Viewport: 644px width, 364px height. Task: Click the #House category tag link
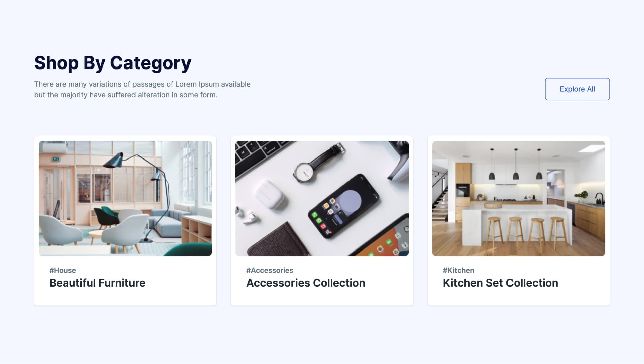(62, 270)
